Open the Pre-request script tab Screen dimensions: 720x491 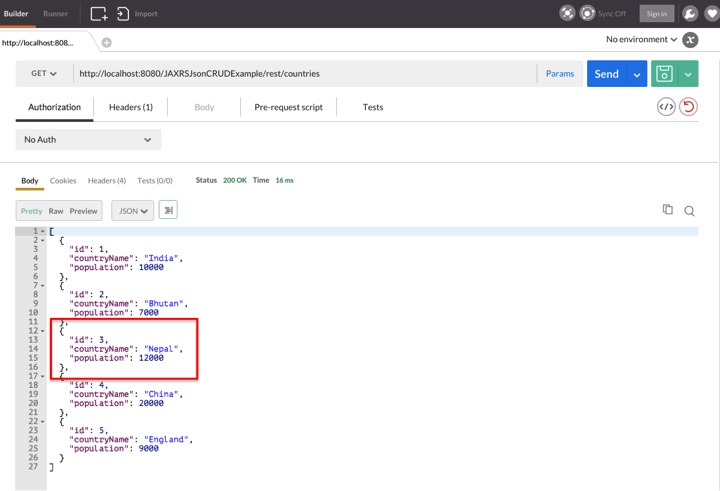[288, 107]
